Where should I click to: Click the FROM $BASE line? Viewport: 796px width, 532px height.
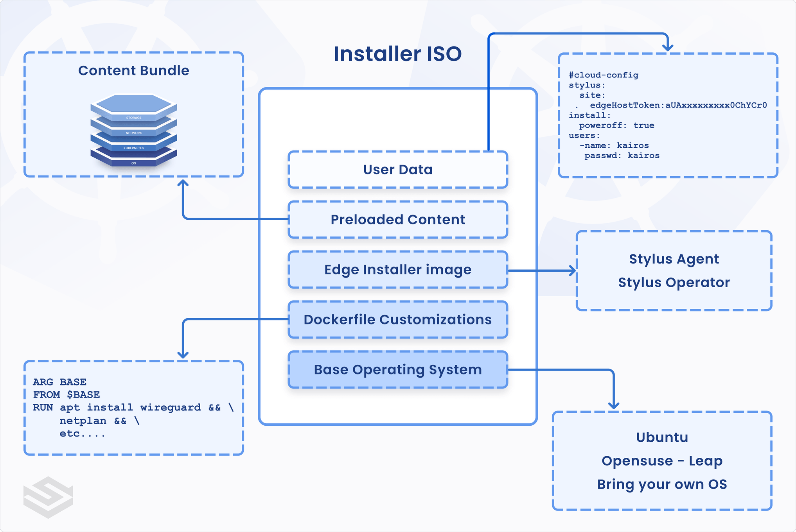[66, 395]
